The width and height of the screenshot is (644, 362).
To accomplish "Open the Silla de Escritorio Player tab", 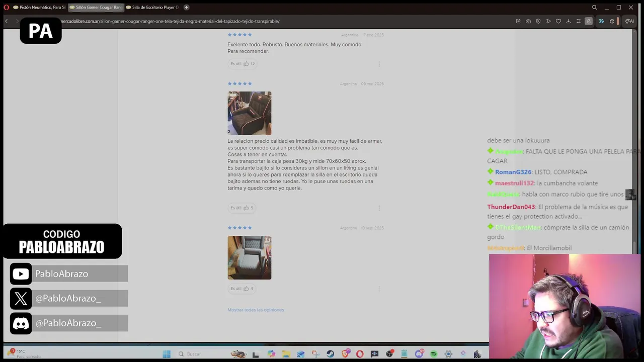I will click(x=152, y=7).
